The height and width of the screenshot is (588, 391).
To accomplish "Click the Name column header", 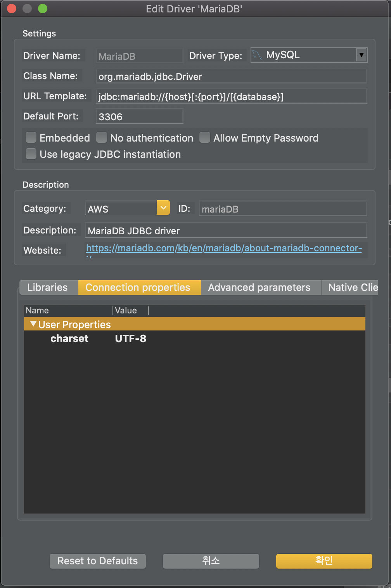I will [x=68, y=310].
